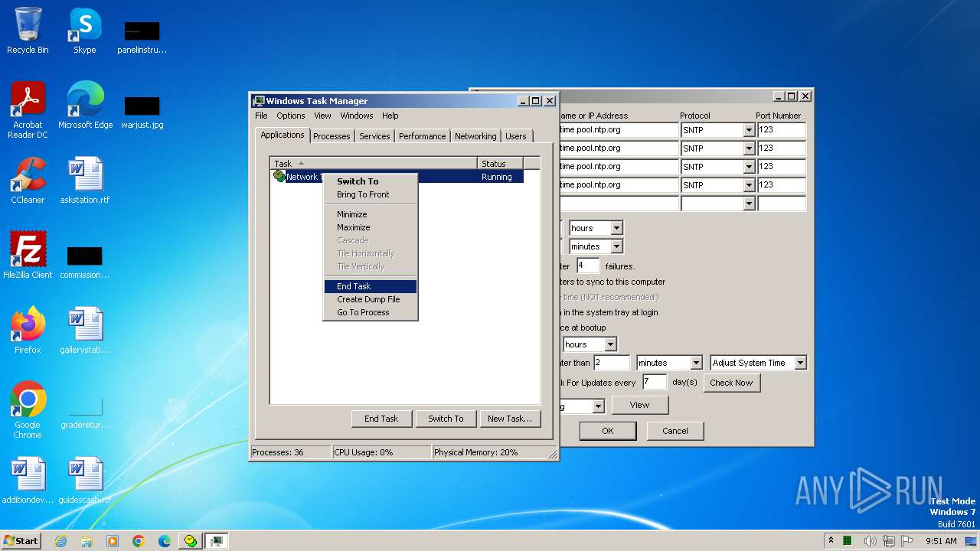Open Task Manager Options menu
The height and width of the screenshot is (551, 980).
(291, 116)
